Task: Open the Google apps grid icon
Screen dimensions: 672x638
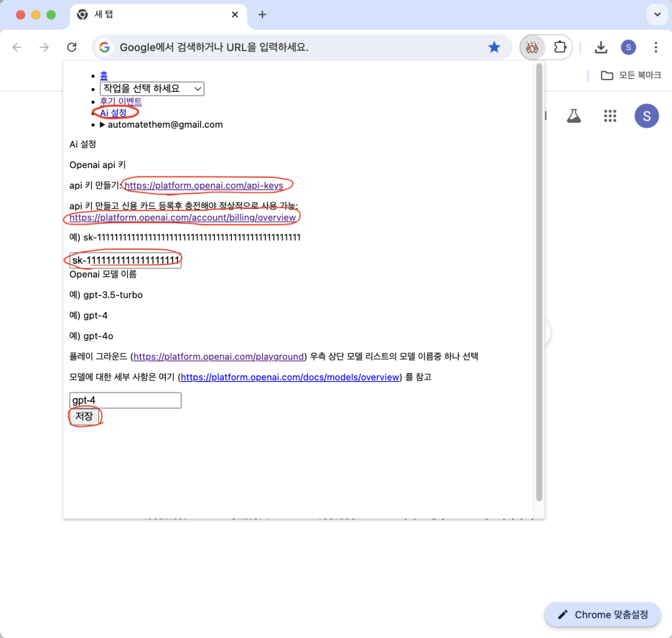Action: tap(610, 116)
